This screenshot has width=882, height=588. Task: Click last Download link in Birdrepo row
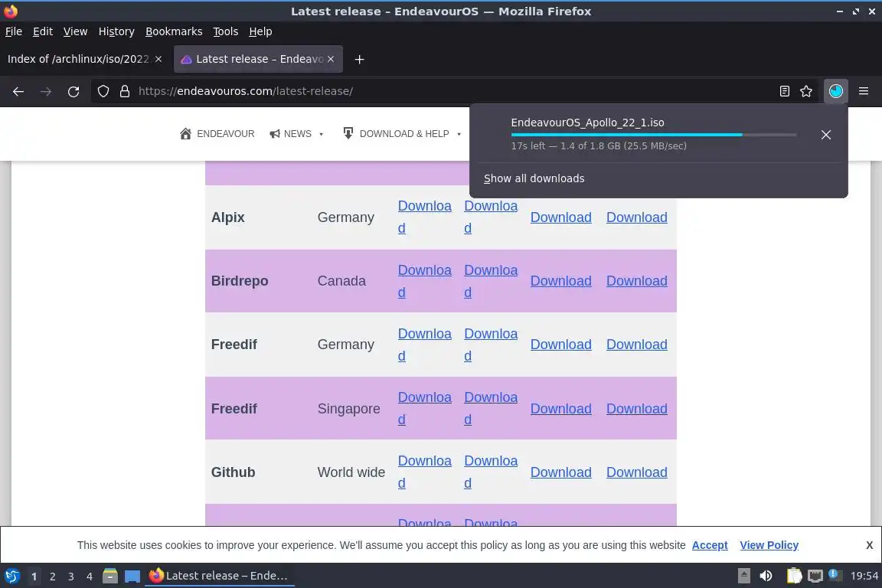(x=637, y=281)
